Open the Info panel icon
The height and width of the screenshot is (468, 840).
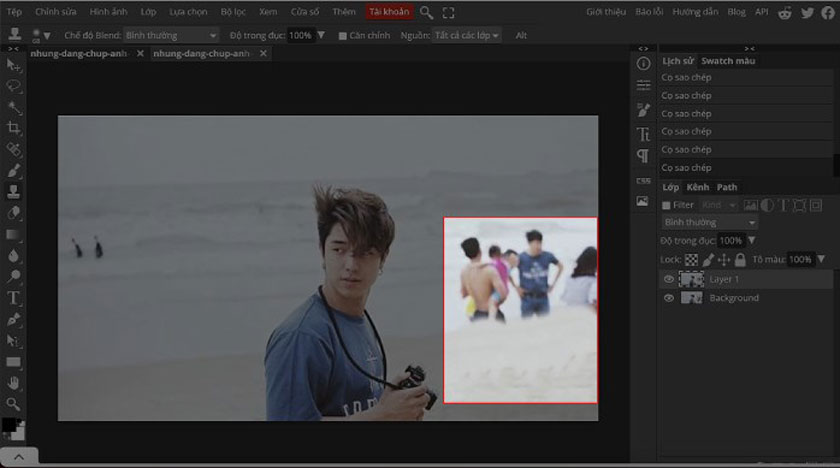(x=643, y=64)
